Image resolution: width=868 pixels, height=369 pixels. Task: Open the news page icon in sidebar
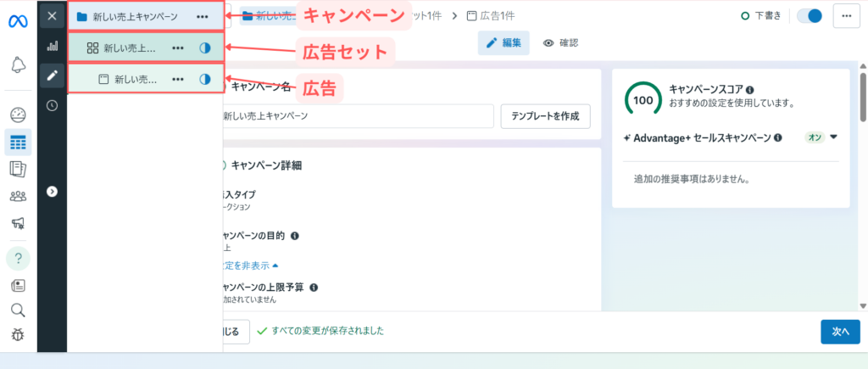pyautogui.click(x=19, y=286)
